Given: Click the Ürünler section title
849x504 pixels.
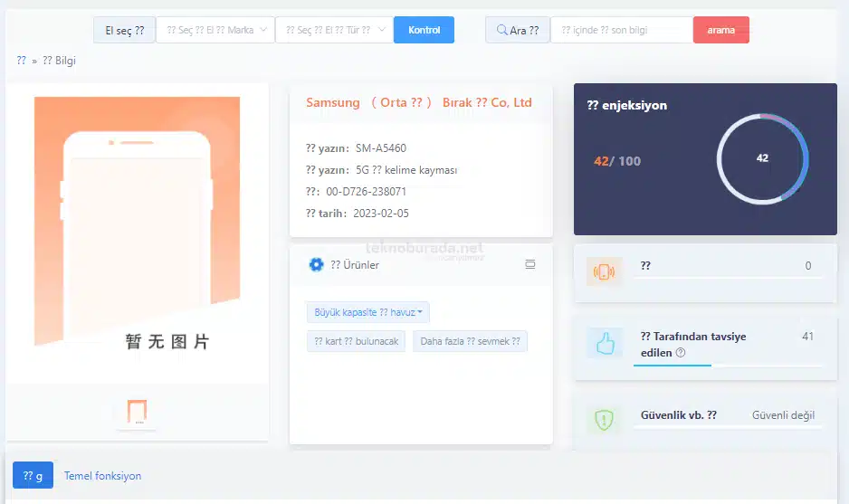Looking at the screenshot, I should pyautogui.click(x=355, y=265).
